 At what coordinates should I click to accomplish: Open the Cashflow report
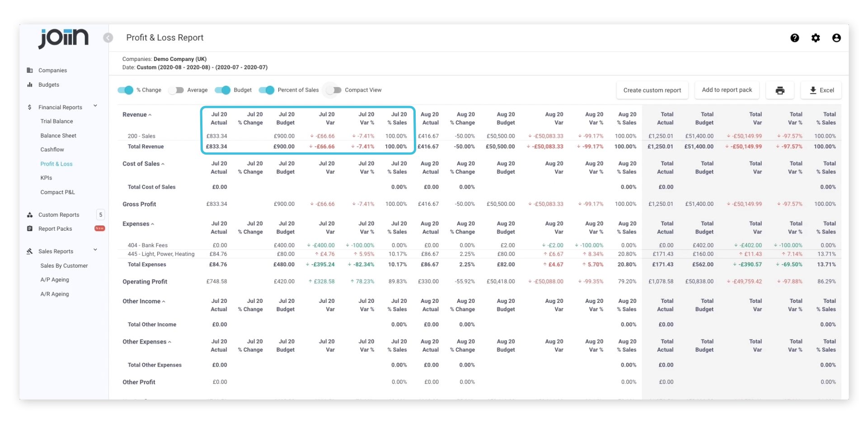[52, 149]
